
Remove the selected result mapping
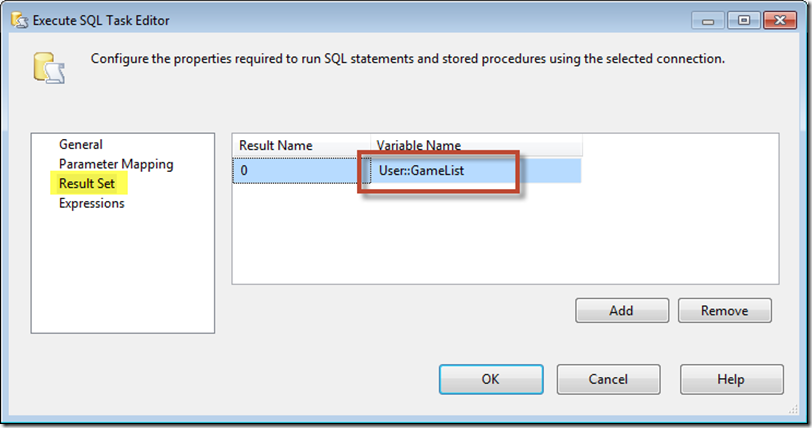click(x=724, y=311)
